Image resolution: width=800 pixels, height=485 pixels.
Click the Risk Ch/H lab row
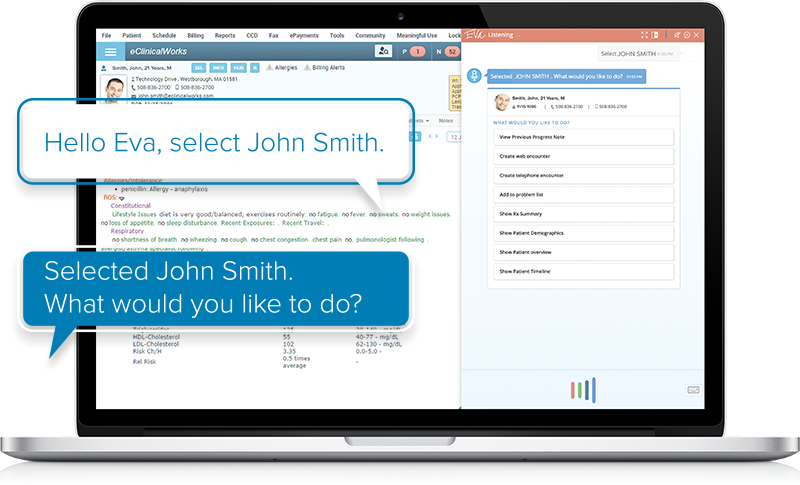[x=257, y=351]
